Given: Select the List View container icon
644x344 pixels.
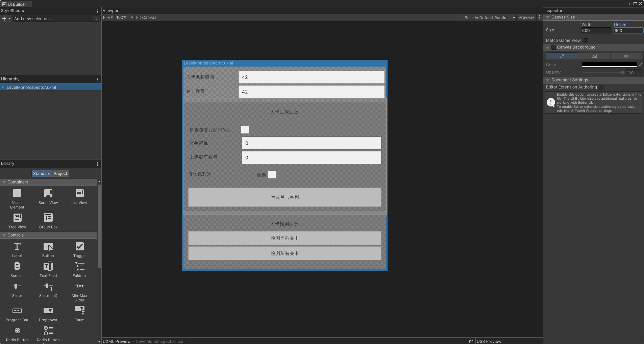Looking at the screenshot, I should tap(79, 193).
